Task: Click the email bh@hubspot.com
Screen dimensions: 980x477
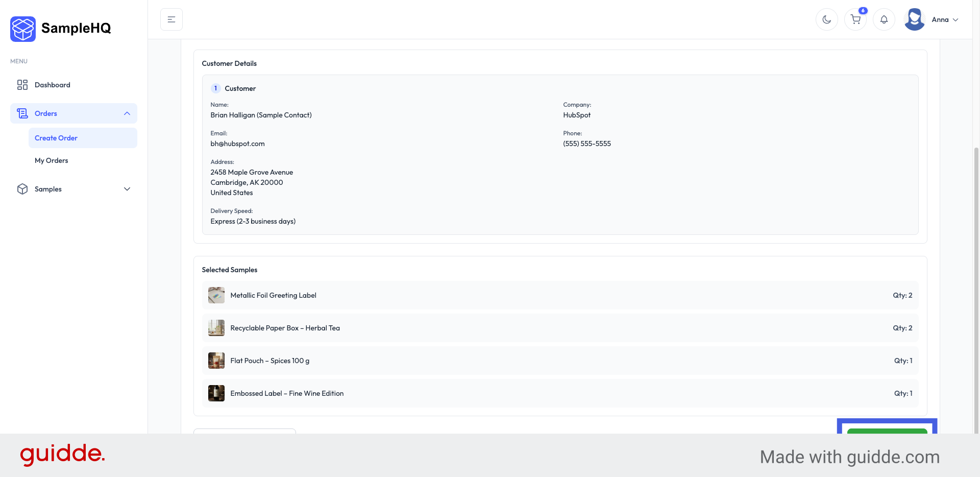Action: click(238, 144)
